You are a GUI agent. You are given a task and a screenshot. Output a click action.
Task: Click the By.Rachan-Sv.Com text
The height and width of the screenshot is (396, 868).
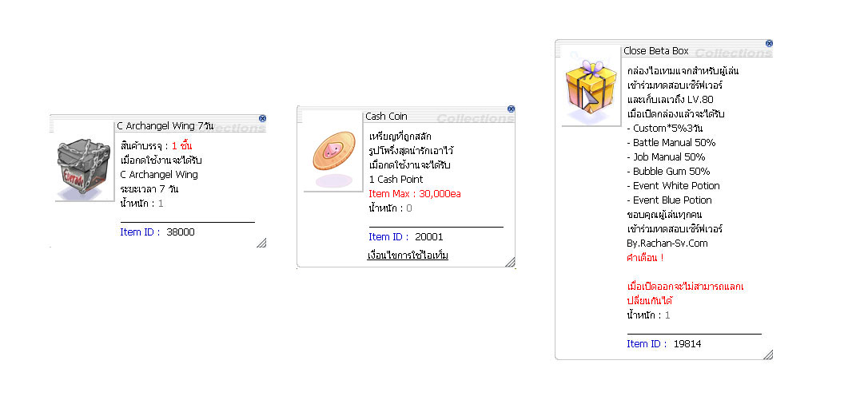667,244
